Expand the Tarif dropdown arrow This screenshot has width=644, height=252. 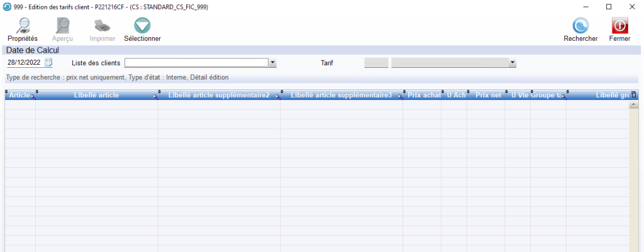click(x=513, y=63)
